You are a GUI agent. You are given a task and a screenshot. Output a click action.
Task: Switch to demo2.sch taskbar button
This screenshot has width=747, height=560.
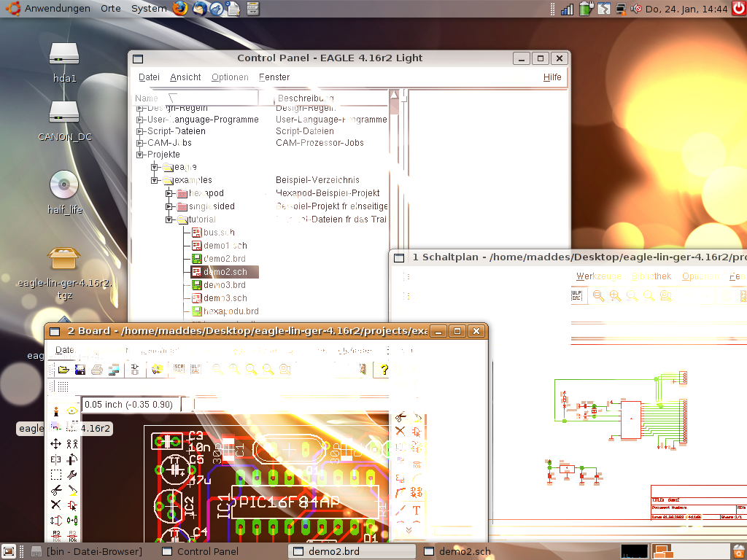(x=482, y=551)
